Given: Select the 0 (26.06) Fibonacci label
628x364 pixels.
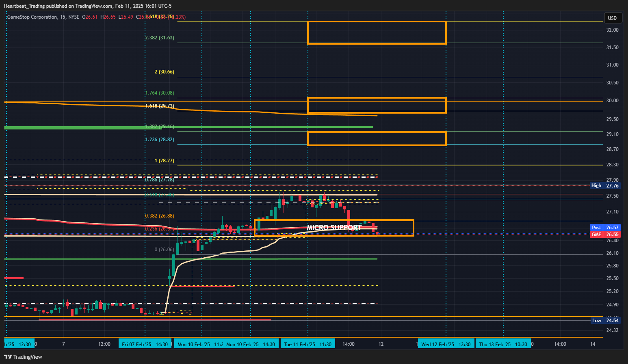Looking at the screenshot, I should pyautogui.click(x=165, y=250).
